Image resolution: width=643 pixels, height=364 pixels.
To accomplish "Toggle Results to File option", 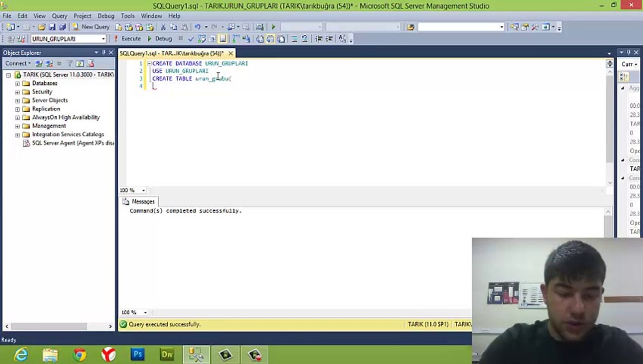I will [281, 38].
